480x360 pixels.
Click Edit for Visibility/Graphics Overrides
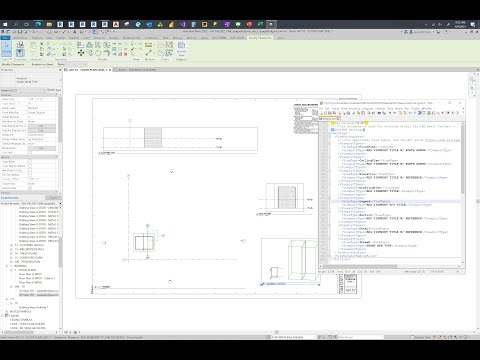42,126
